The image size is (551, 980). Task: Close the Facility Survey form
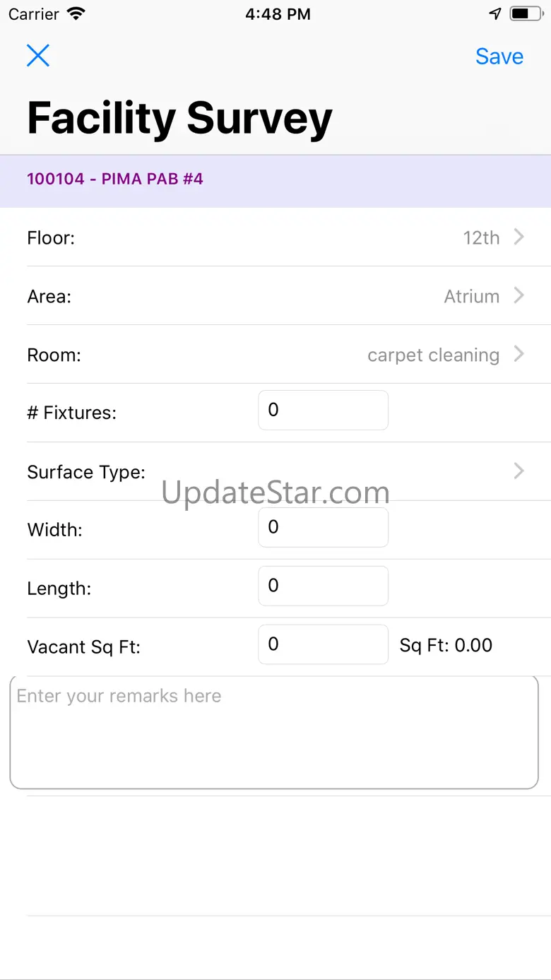point(38,55)
